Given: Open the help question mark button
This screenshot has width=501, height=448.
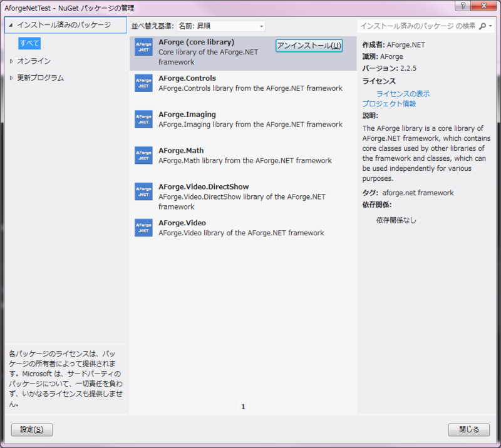Looking at the screenshot, I should coord(463,6).
